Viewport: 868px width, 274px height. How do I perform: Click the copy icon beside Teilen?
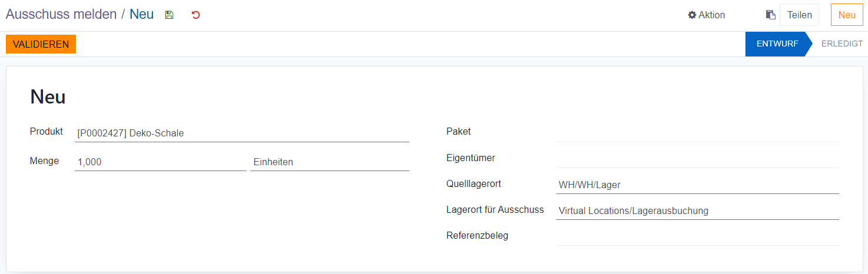[770, 15]
